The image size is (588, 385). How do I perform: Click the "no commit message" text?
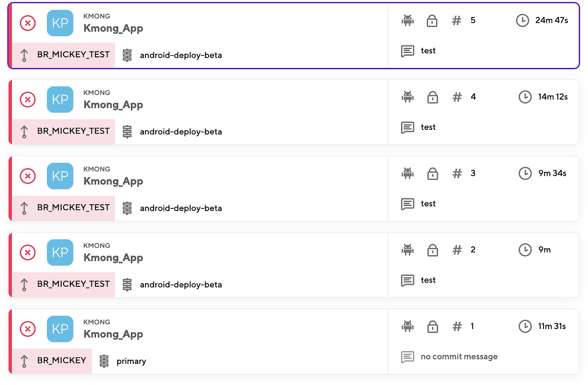[459, 357]
